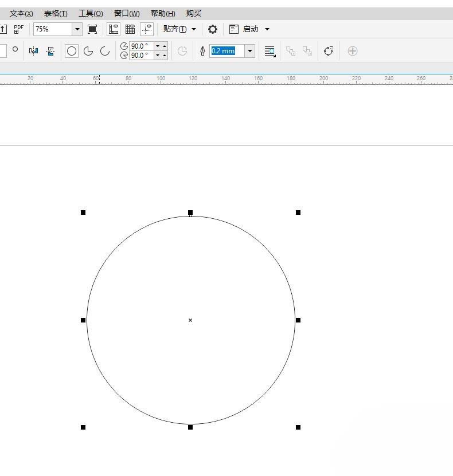This screenshot has width=453, height=476.
Task: Click the To Front of Layer icon
Action: pyautogui.click(x=291, y=51)
